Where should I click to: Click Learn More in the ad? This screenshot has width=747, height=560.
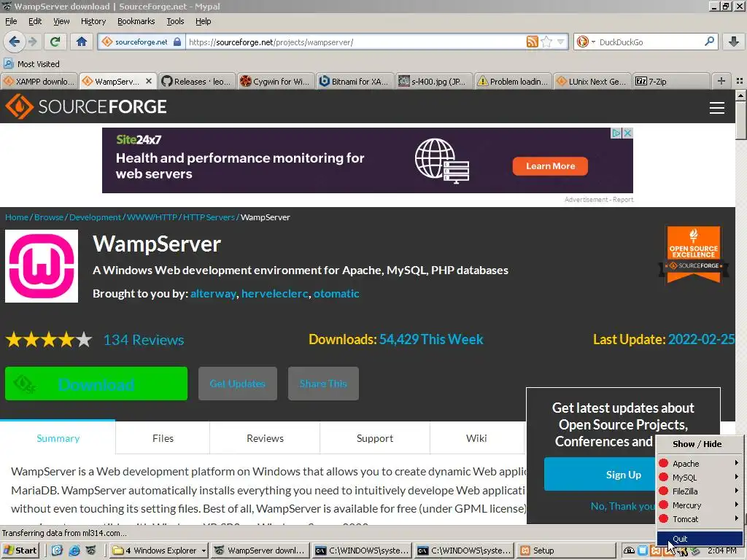pyautogui.click(x=550, y=166)
